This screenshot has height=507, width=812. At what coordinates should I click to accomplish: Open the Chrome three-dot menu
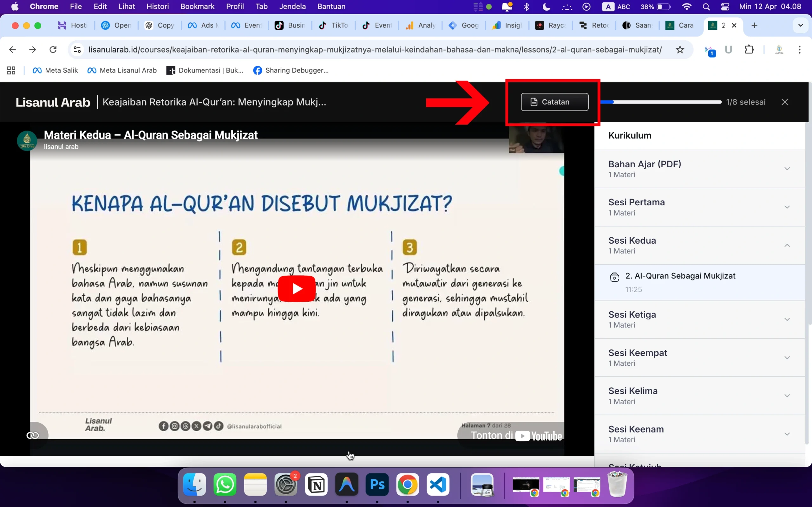800,49
